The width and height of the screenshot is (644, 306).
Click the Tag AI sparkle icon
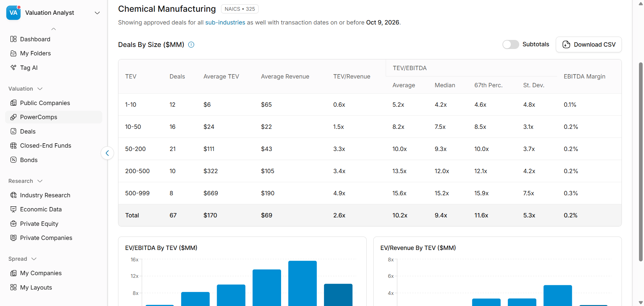(13, 67)
